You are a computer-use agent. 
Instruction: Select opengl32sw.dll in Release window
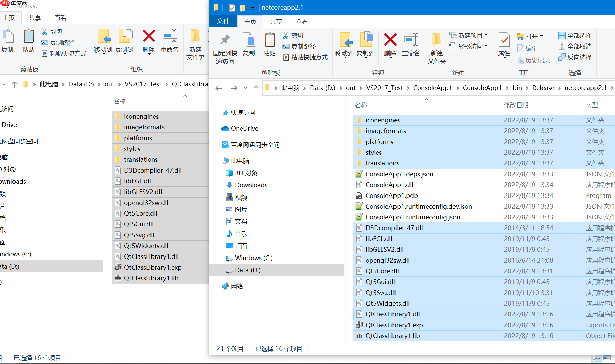click(160, 203)
